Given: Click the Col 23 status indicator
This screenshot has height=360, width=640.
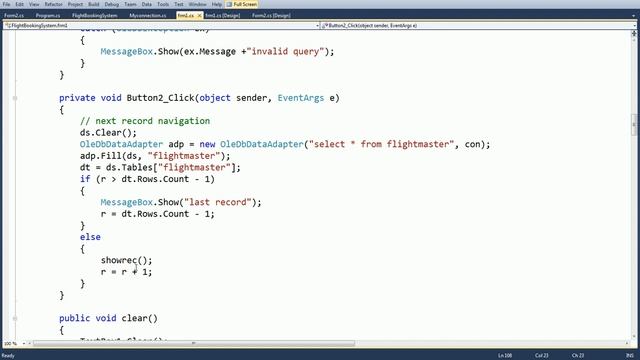Looking at the screenshot, I should point(542,356).
